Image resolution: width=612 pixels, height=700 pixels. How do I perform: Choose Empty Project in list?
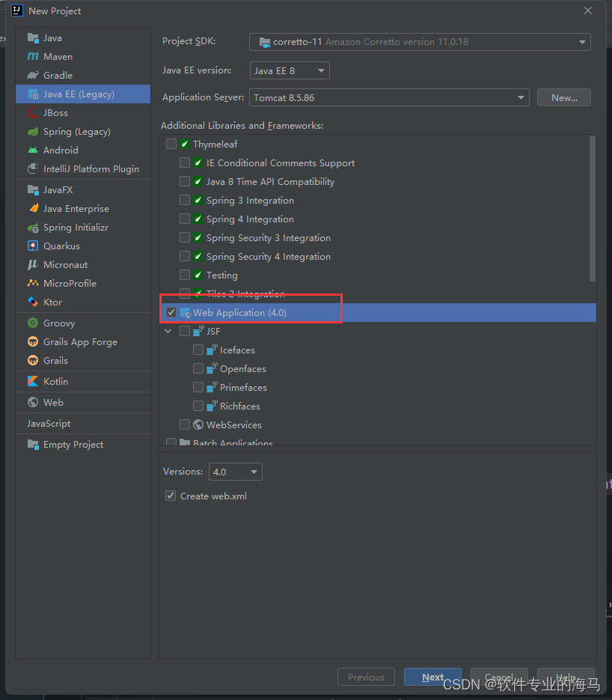click(x=83, y=445)
